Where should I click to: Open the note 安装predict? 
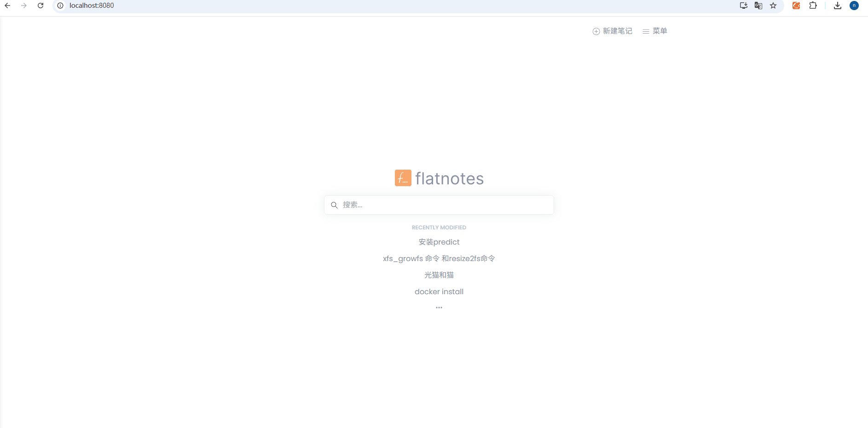tap(439, 241)
